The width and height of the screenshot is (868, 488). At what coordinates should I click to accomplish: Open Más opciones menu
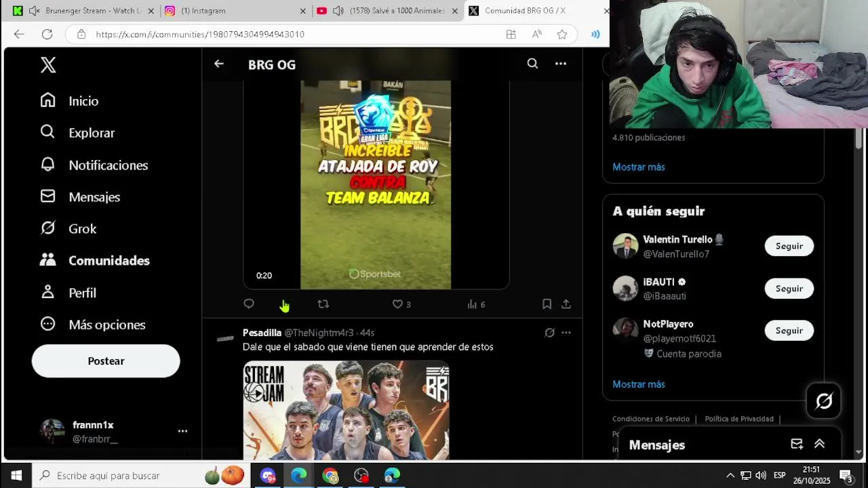coord(92,325)
